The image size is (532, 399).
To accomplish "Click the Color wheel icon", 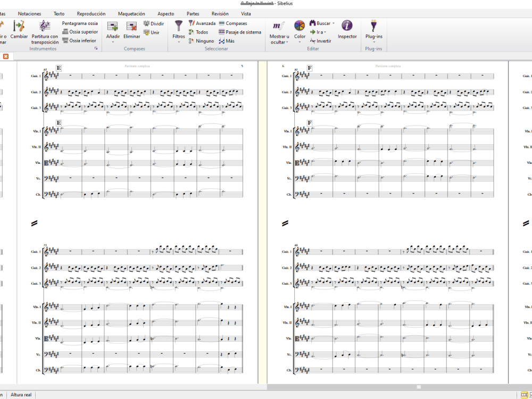I will 299,26.
